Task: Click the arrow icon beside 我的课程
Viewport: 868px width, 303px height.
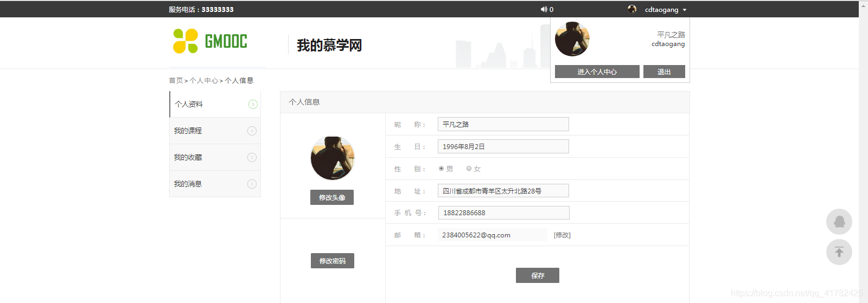Action: 252,131
